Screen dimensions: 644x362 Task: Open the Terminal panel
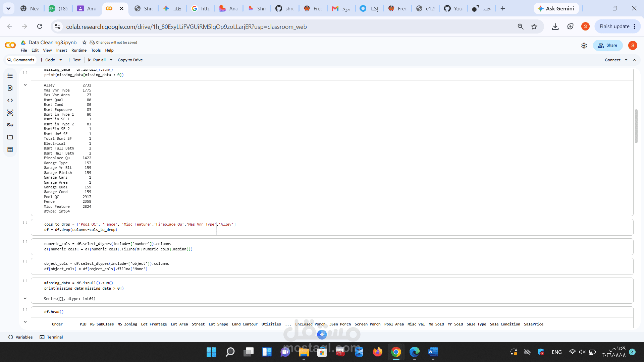point(51,337)
